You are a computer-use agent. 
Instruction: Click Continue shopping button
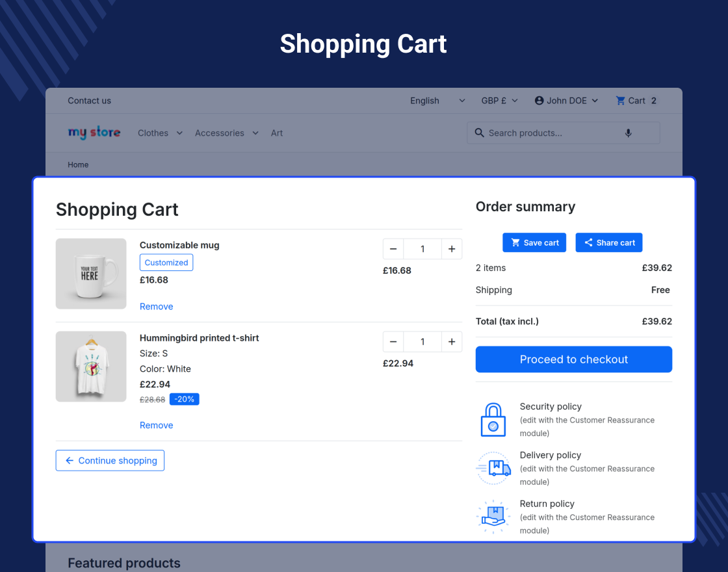[110, 461]
